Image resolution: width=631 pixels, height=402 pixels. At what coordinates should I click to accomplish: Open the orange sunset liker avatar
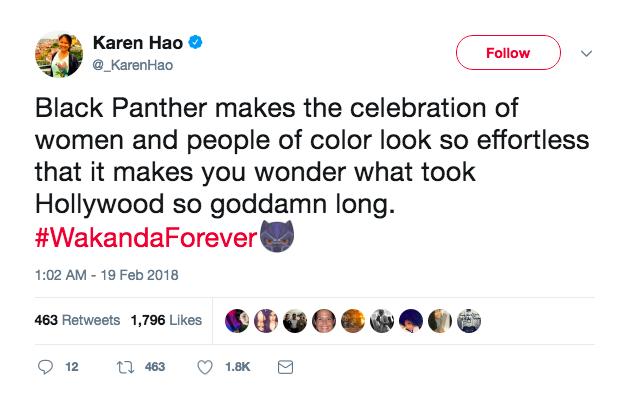tap(353, 321)
